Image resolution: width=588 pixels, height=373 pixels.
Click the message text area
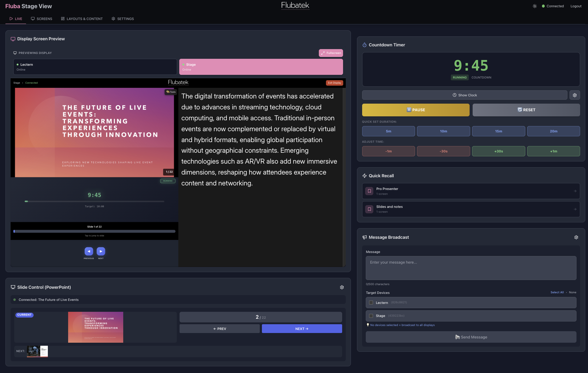pos(471,268)
